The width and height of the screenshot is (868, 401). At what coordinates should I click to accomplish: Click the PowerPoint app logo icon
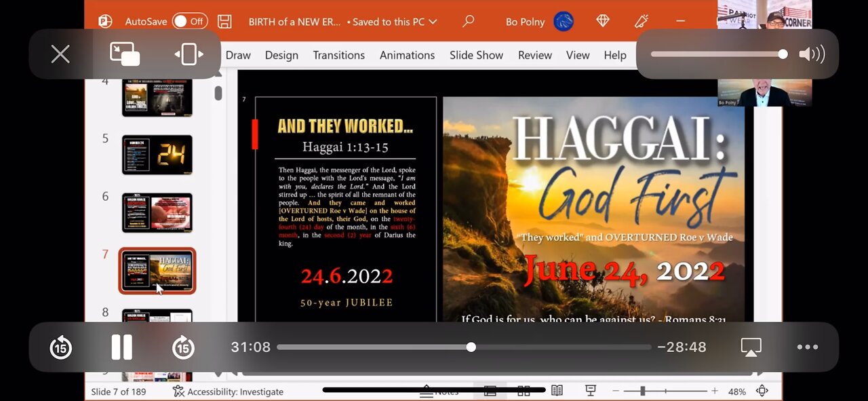pos(105,21)
